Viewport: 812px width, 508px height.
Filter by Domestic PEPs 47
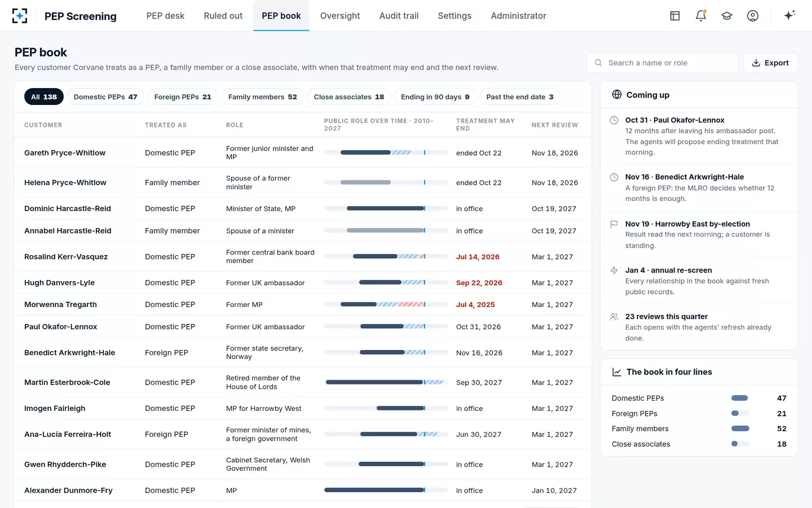tap(105, 97)
